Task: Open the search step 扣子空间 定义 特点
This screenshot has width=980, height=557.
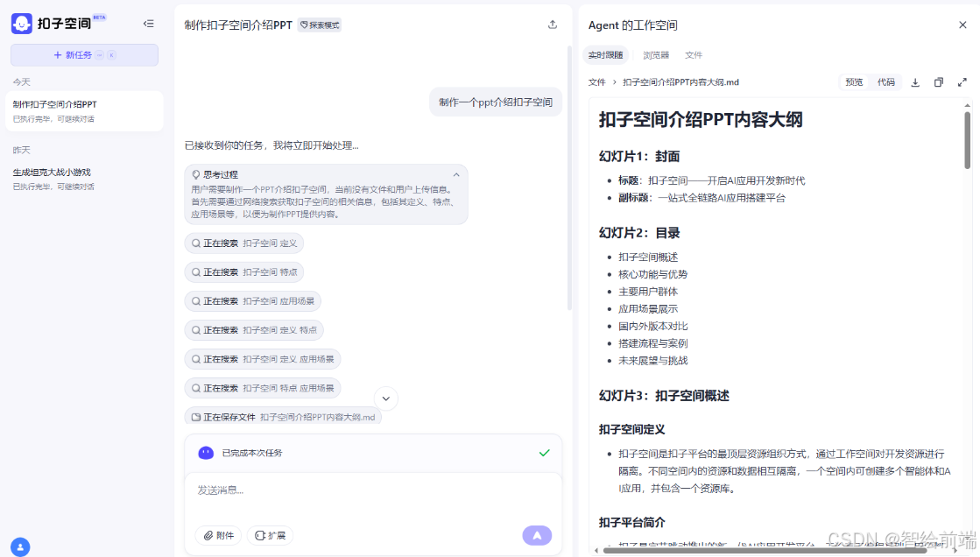Action: click(254, 330)
